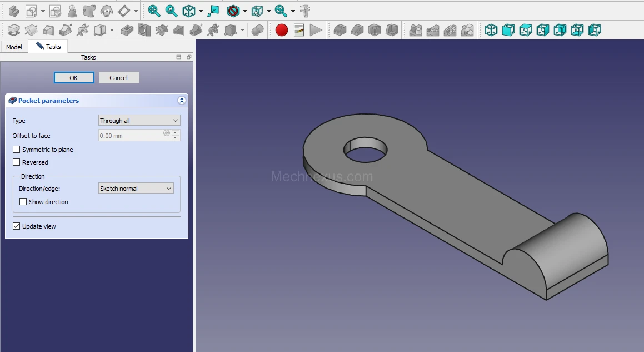Click the Front view cube icon
Image resolution: width=644 pixels, height=352 pixels.
[x=508, y=30]
